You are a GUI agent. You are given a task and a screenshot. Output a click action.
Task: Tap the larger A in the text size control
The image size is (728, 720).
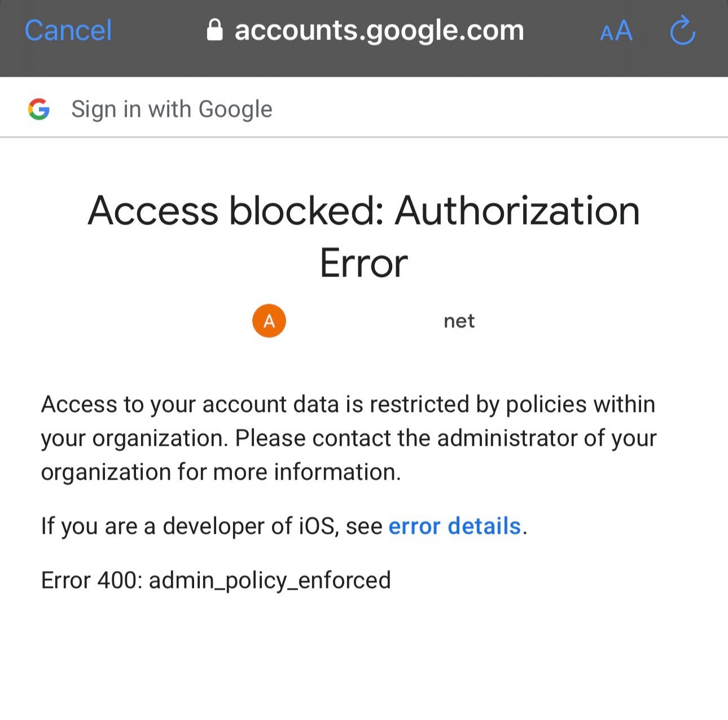[x=624, y=30]
